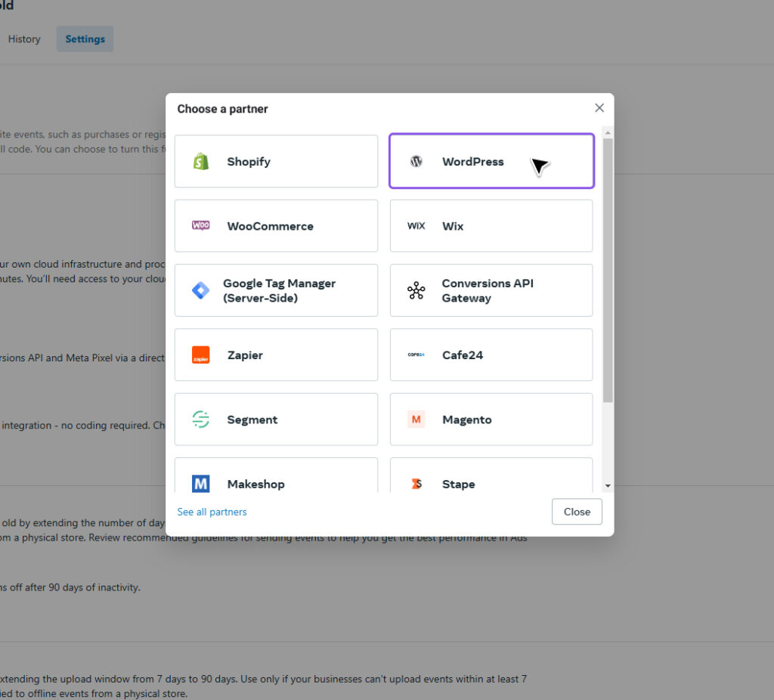Click the green Segment logo
This screenshot has height=700, width=774.
[x=200, y=419]
